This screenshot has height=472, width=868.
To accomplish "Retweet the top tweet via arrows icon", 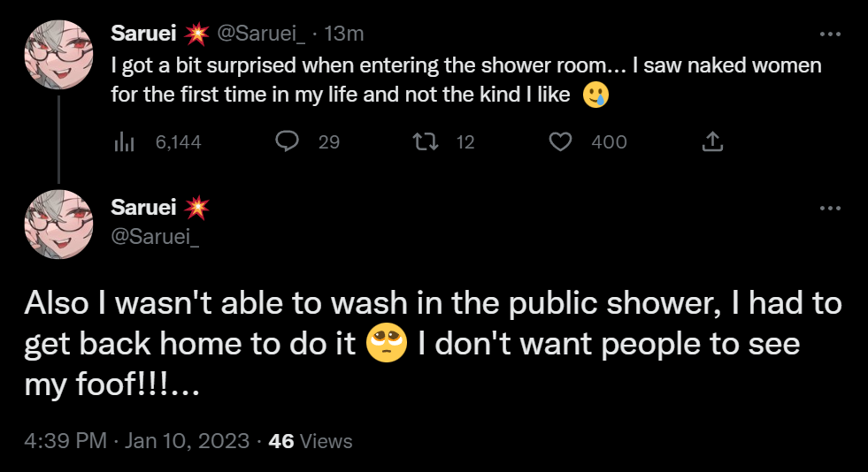I will (x=426, y=141).
